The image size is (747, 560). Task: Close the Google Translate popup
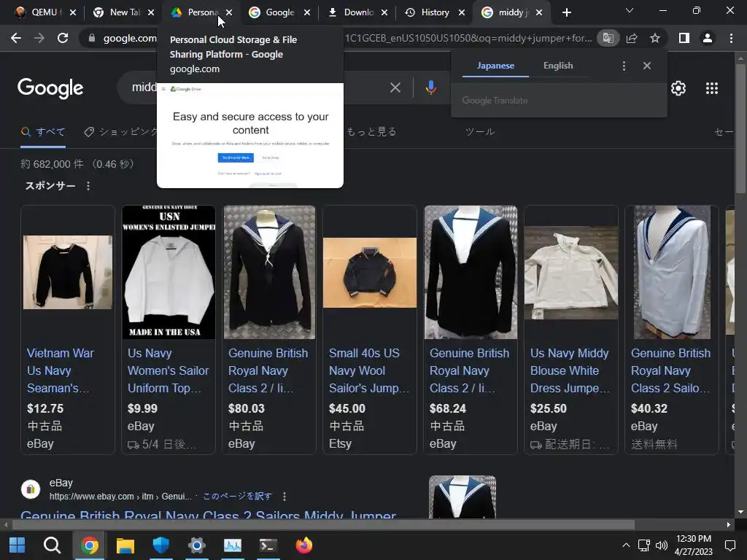646,66
